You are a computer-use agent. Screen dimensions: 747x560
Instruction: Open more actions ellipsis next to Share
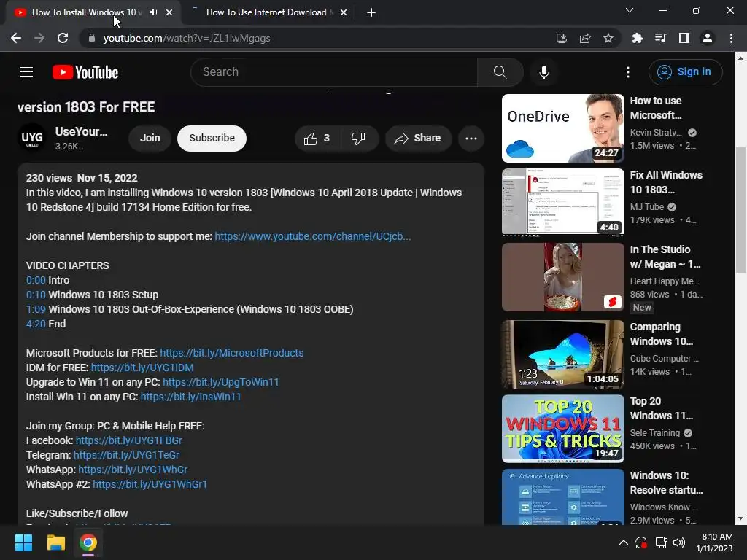click(471, 139)
